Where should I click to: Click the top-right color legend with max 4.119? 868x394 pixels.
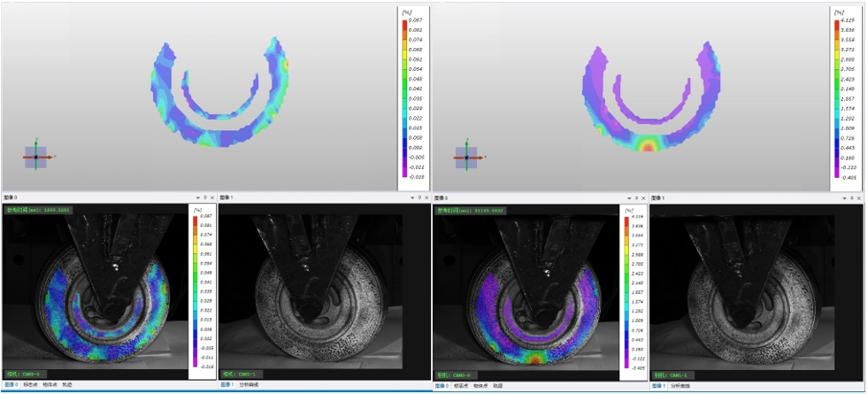(845, 97)
